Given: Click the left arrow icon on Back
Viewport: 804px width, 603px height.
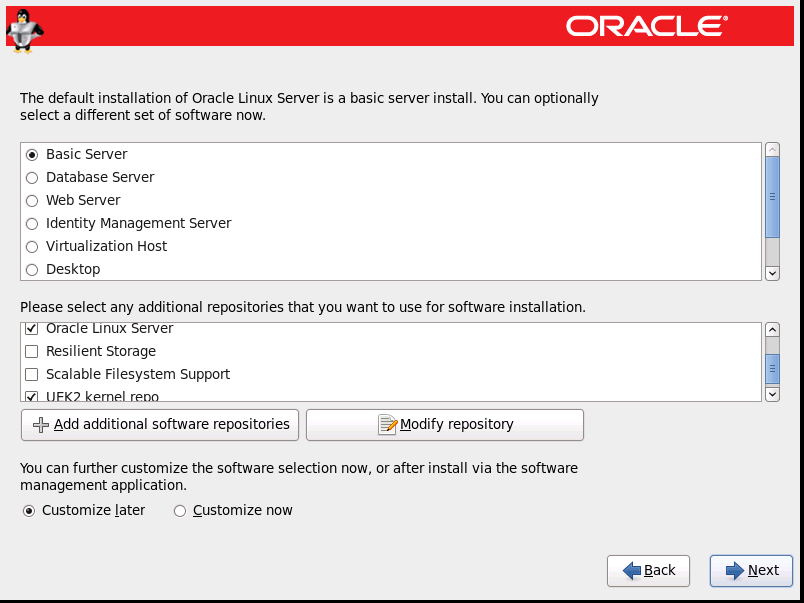Looking at the screenshot, I should [x=631, y=571].
